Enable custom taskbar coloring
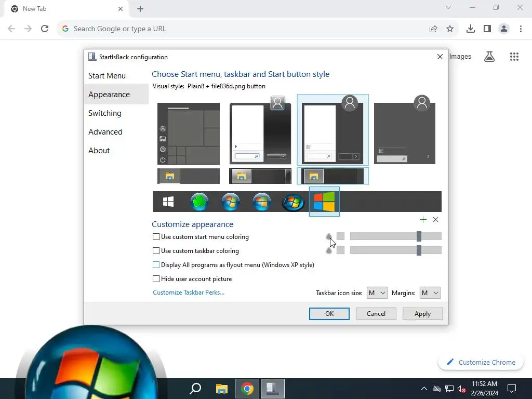This screenshot has height=399, width=532. pos(156,251)
